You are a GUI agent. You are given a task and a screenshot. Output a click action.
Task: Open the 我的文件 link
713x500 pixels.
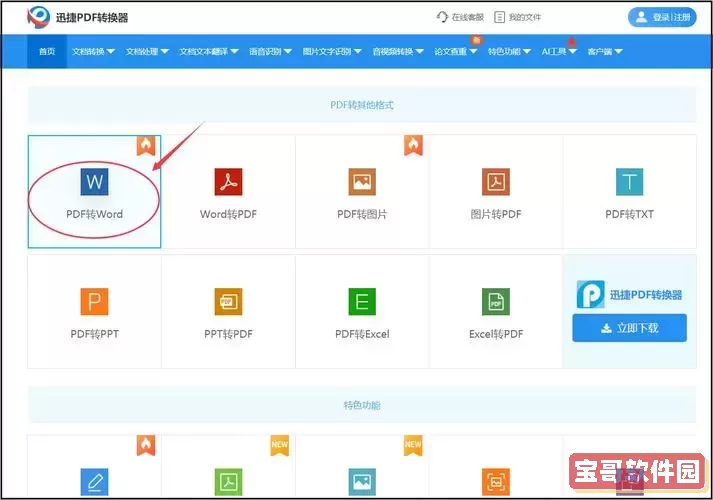[x=518, y=17]
